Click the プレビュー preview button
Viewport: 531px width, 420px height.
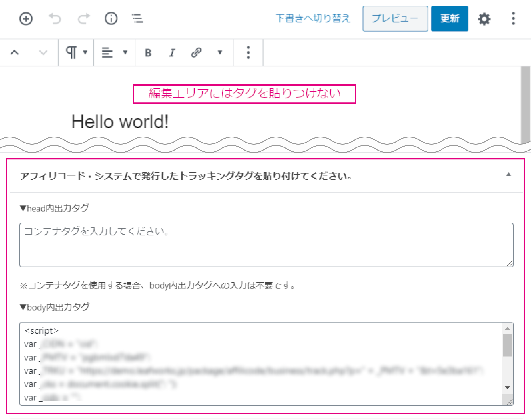tap(395, 19)
